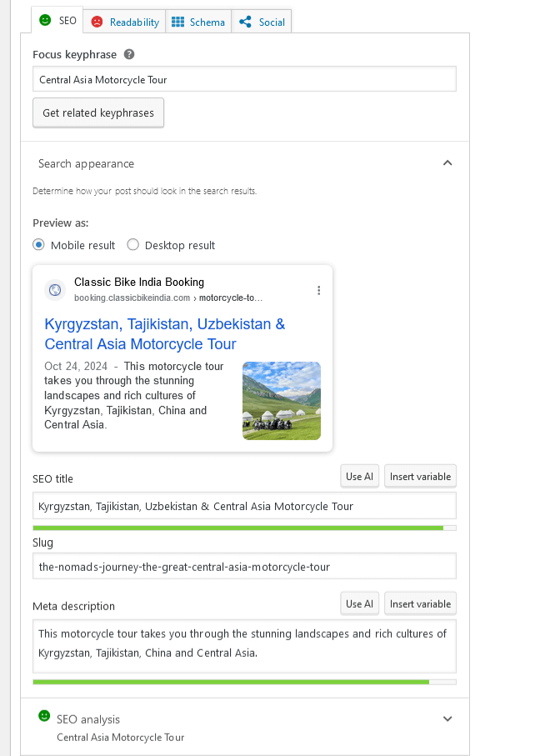Select the Desktop result radio button
This screenshot has width=540, height=756.
coord(132,245)
